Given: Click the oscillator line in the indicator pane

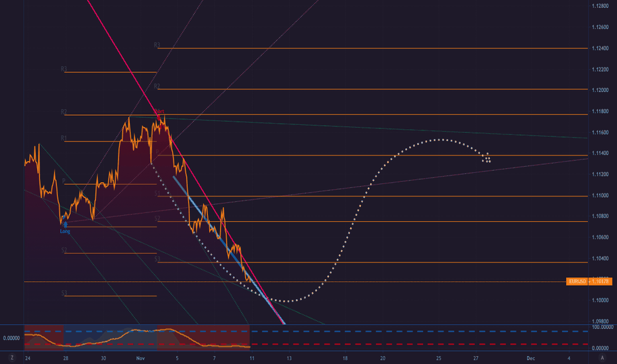Looking at the screenshot, I should (x=136, y=339).
